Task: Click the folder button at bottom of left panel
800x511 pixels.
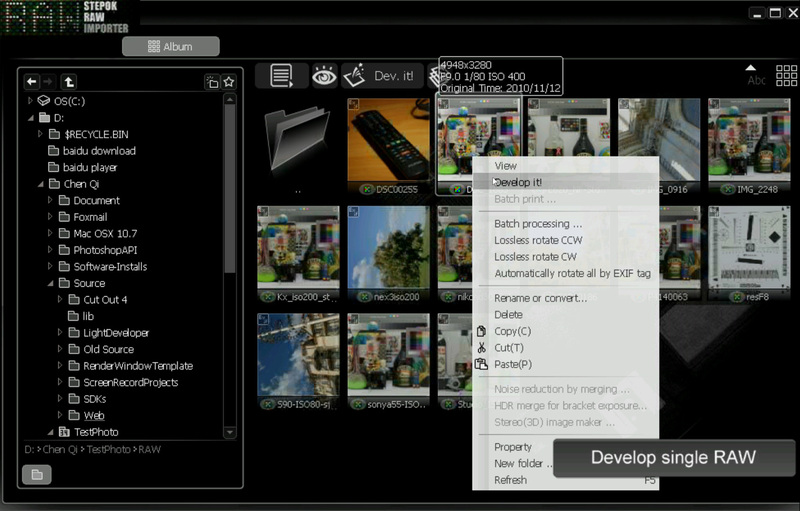Action: [x=37, y=475]
